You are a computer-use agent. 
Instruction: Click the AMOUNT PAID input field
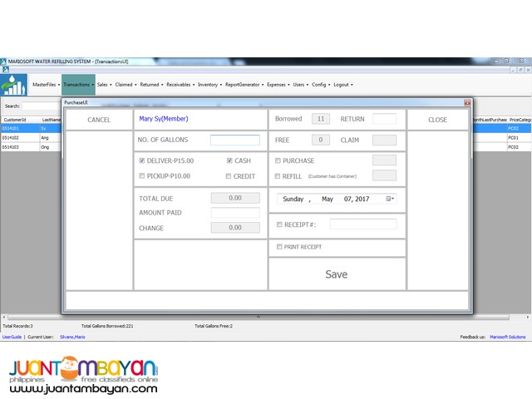click(235, 213)
